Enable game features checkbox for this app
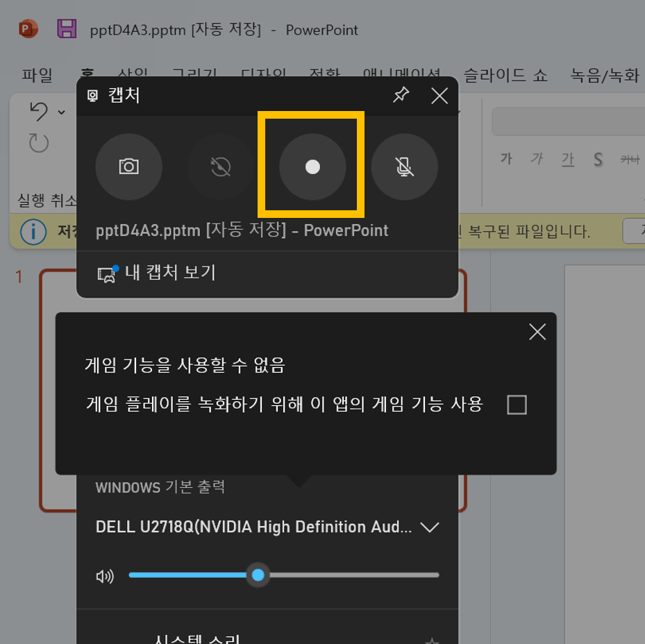Viewport: 645px width, 644px height. coord(517,405)
